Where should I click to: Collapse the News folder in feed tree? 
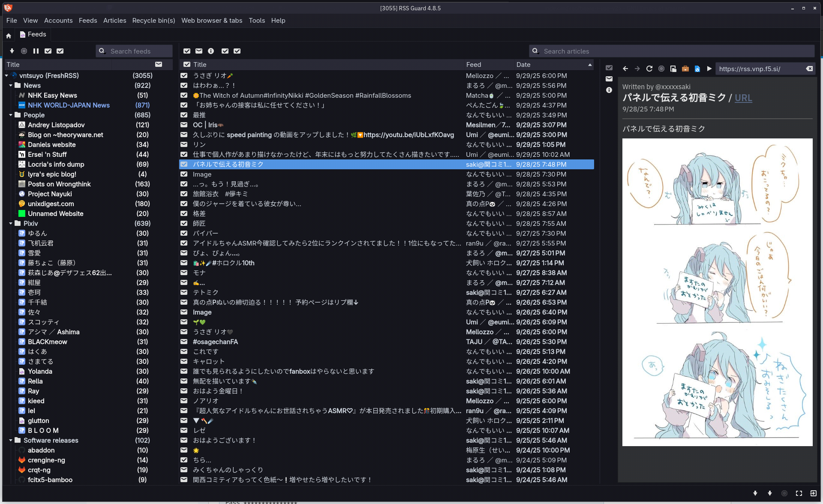click(x=11, y=85)
